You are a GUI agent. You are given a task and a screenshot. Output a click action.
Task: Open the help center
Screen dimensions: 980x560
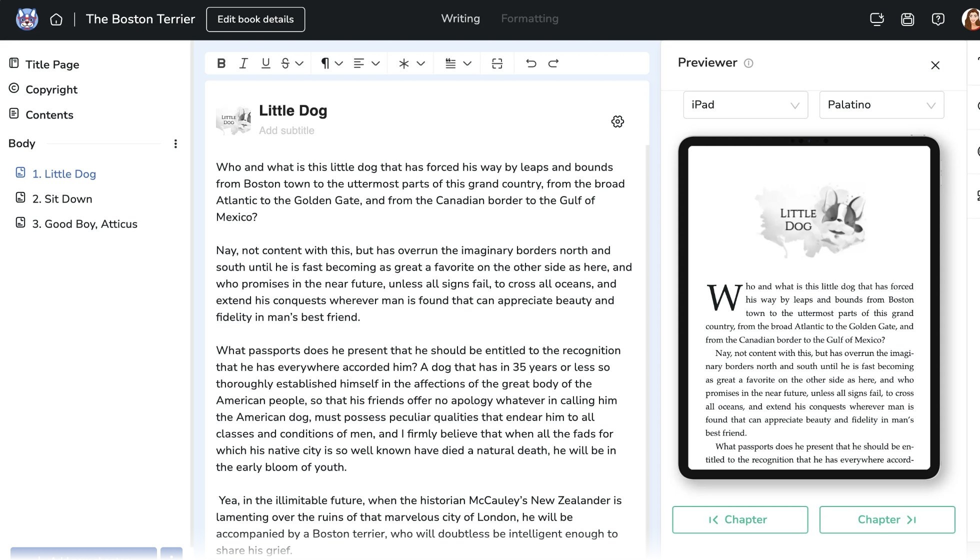[938, 19]
